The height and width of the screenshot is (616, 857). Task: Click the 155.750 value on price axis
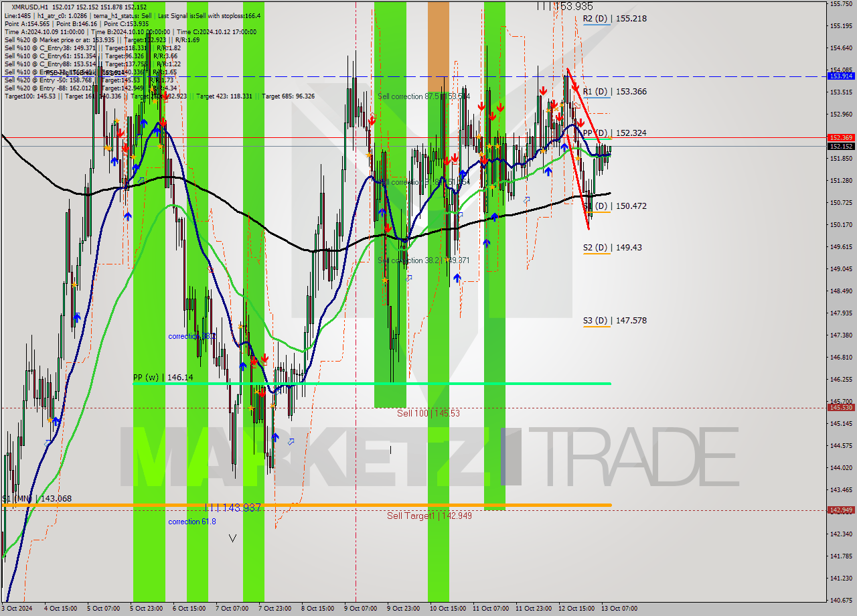point(841,4)
